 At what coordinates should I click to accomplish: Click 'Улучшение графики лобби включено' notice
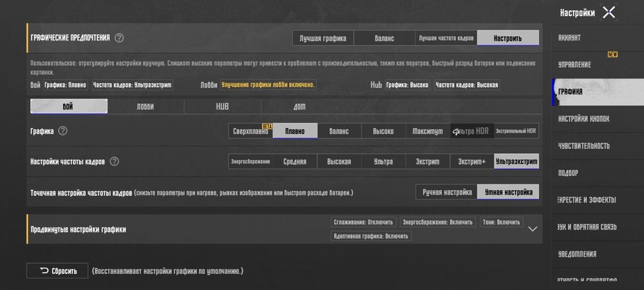click(268, 85)
